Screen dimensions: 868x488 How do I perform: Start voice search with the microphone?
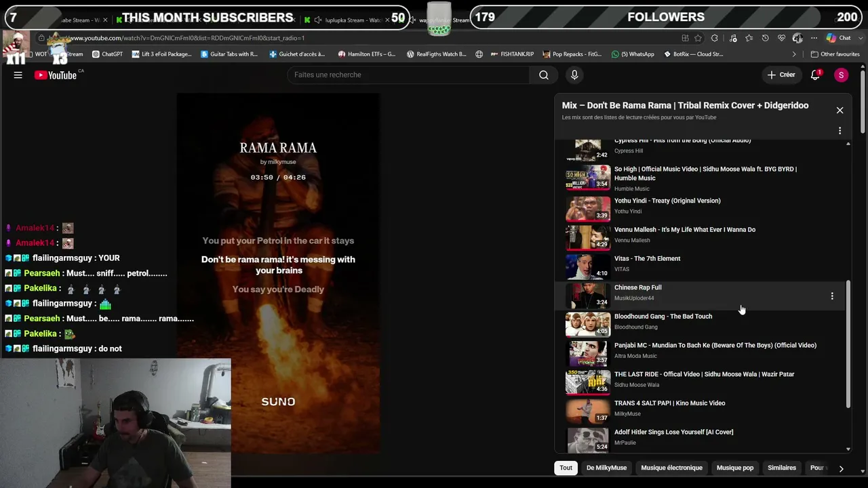pyautogui.click(x=574, y=75)
